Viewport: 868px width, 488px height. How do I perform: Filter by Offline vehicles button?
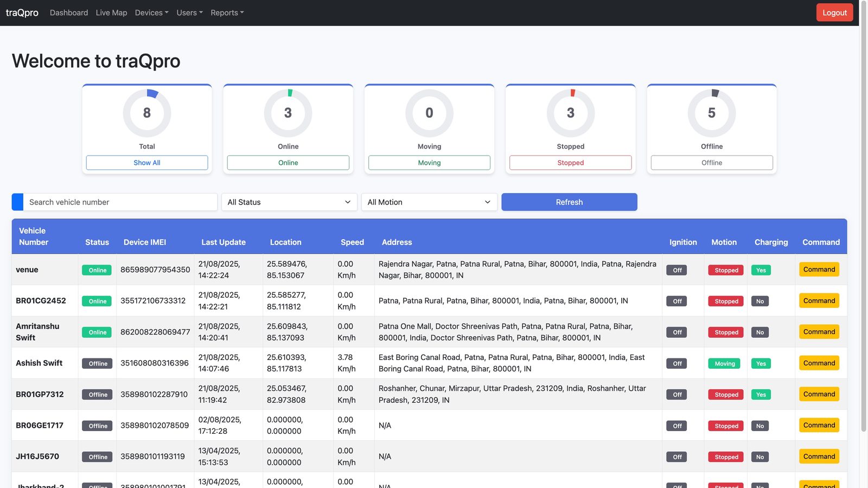712,163
